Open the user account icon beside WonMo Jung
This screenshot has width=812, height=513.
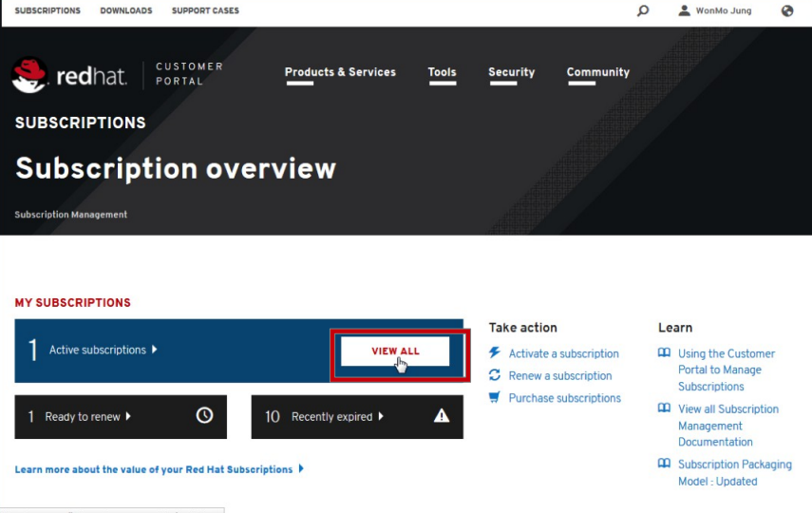click(684, 10)
